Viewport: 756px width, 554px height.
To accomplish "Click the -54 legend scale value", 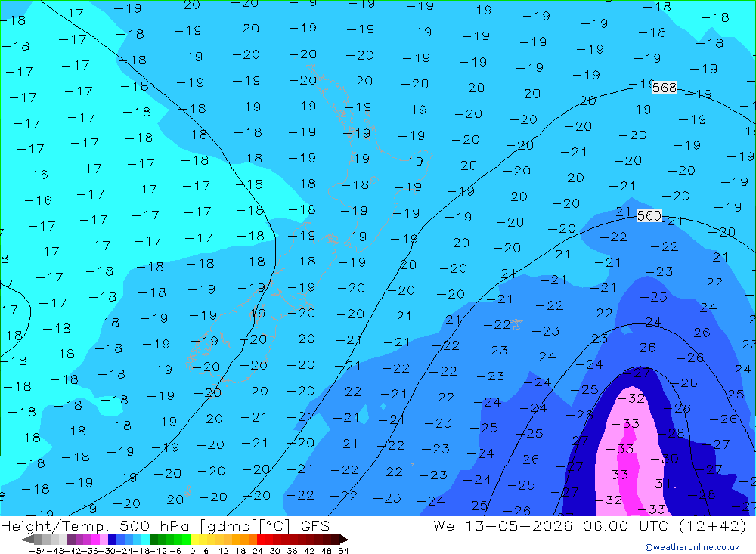I will (x=39, y=551).
